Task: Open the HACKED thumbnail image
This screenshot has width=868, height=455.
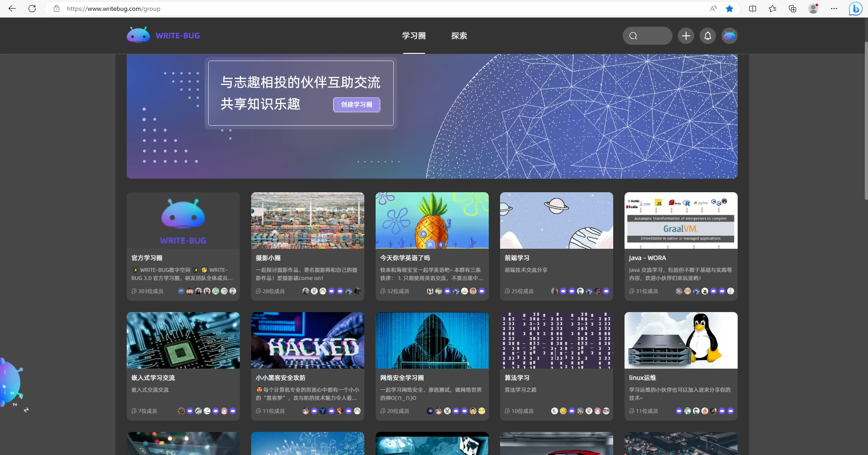Action: 308,340
